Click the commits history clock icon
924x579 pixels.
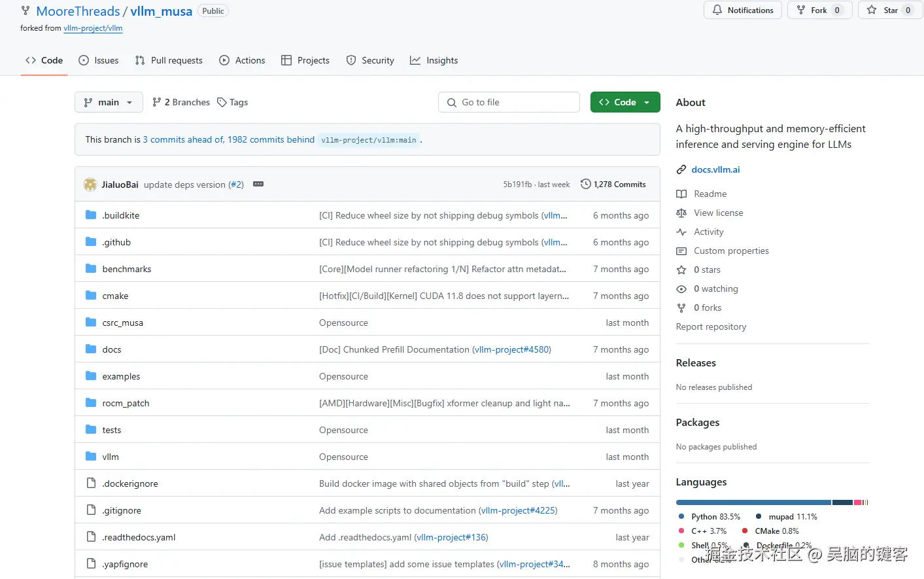tap(586, 184)
